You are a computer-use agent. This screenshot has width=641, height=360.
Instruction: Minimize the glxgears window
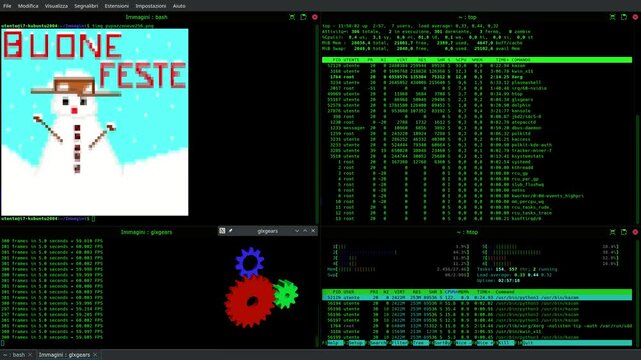[297, 231]
